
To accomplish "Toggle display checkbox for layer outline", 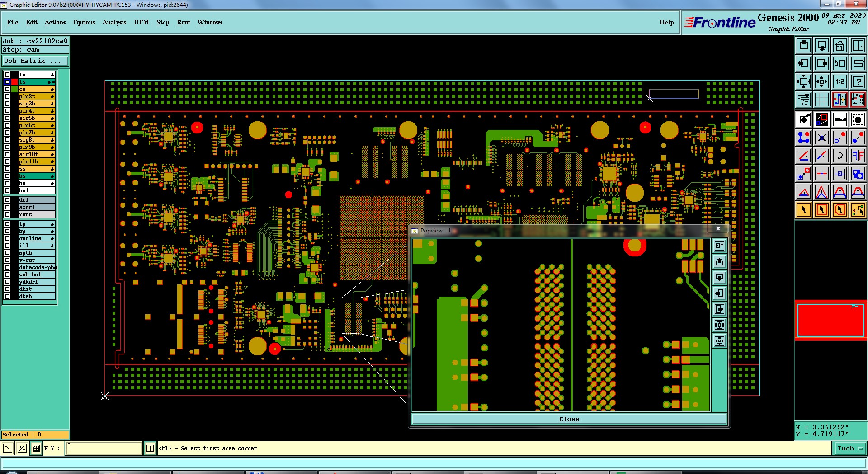I will tap(7, 238).
